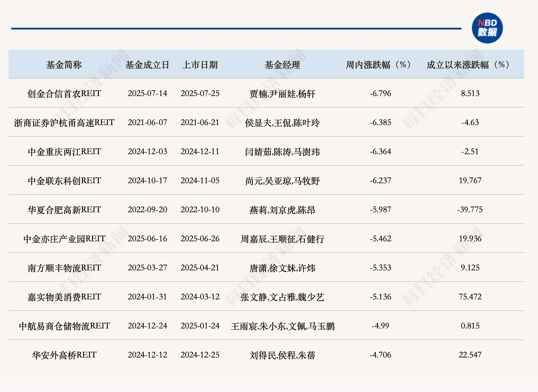This screenshot has height=392, width=538.
Task: Click weekly change value -6.237
Action: click(x=380, y=181)
